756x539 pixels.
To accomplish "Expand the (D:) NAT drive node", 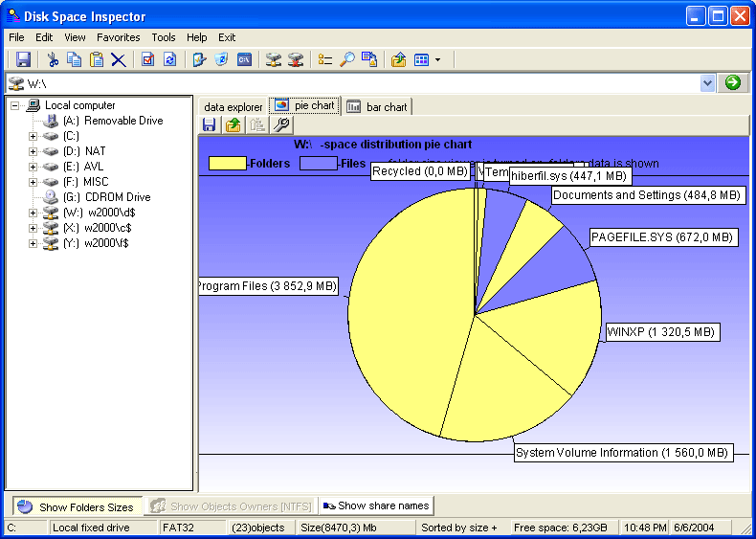I will click(x=33, y=151).
